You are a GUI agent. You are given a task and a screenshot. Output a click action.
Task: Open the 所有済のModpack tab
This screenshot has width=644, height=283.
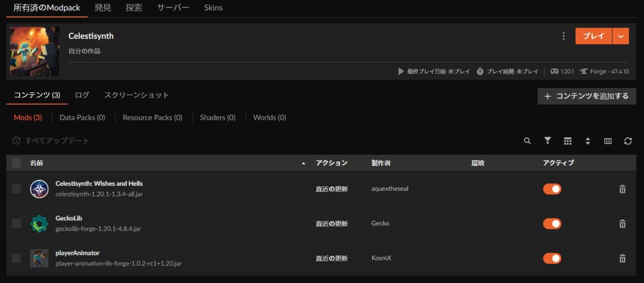coord(47,8)
